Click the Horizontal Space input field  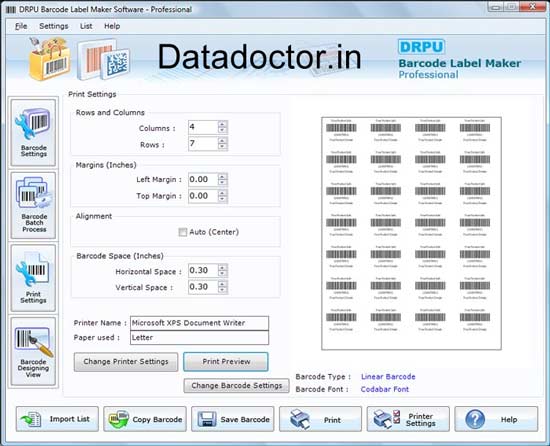[203, 270]
